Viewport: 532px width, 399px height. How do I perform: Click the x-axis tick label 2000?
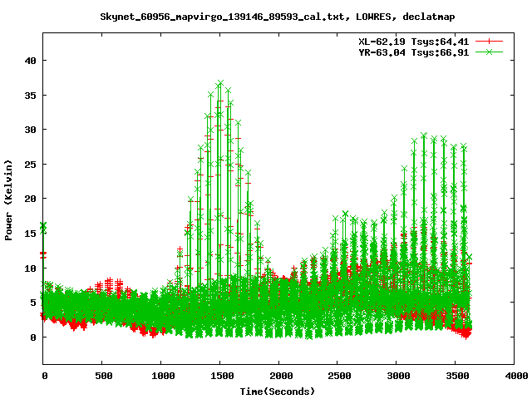coord(281,376)
